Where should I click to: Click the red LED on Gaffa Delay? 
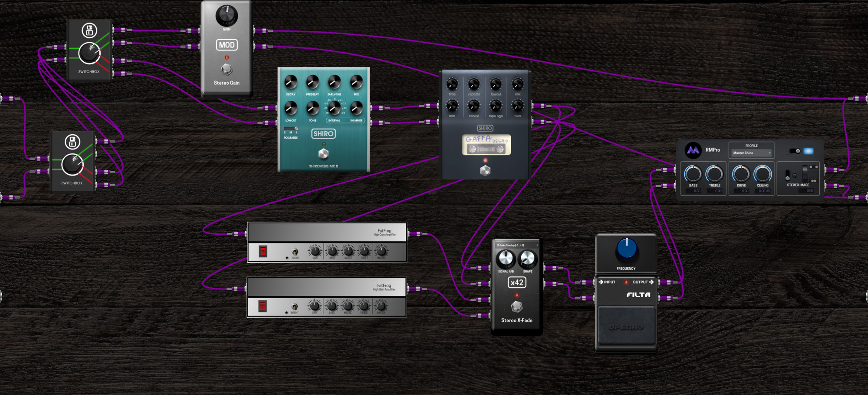tap(485, 160)
